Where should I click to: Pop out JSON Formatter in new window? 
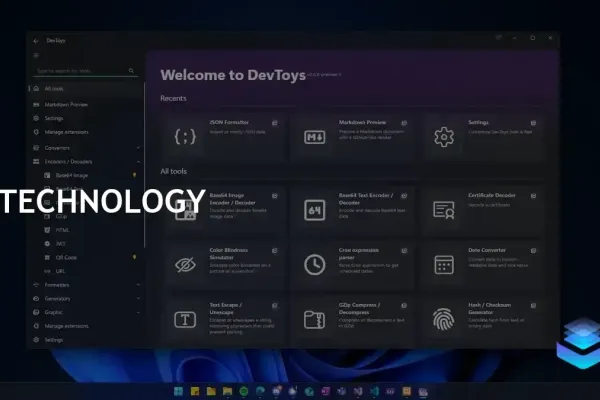pyautogui.click(x=275, y=123)
